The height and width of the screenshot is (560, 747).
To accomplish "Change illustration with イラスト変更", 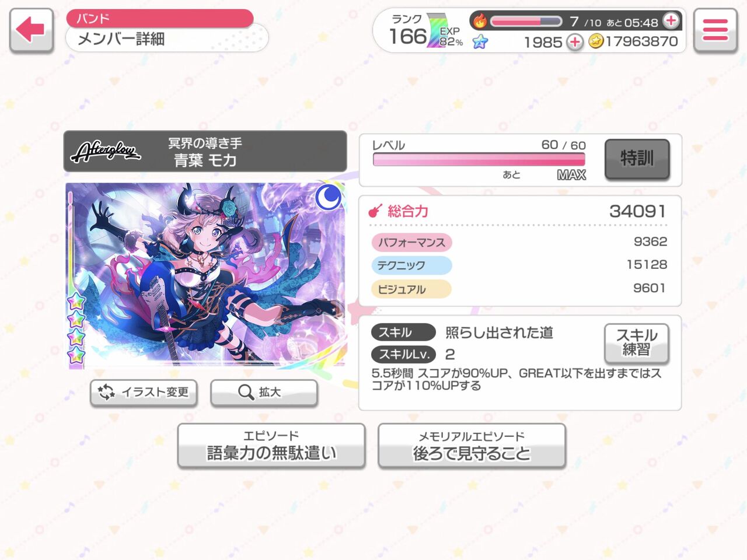I will (144, 393).
